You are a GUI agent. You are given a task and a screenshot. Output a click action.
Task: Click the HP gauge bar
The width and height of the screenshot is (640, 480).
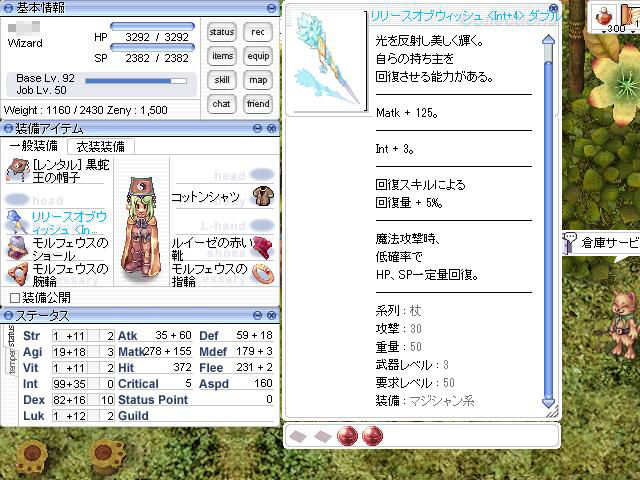pyautogui.click(x=153, y=26)
